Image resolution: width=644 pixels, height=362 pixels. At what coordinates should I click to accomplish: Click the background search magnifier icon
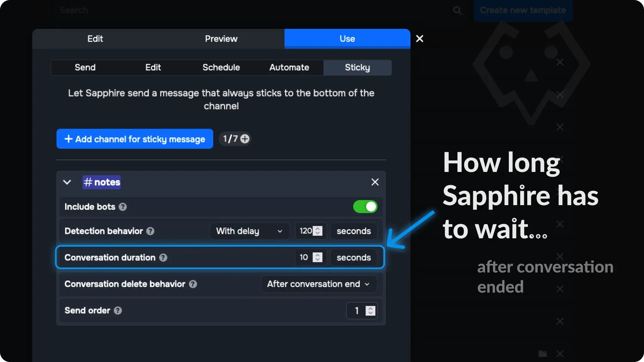click(x=457, y=10)
